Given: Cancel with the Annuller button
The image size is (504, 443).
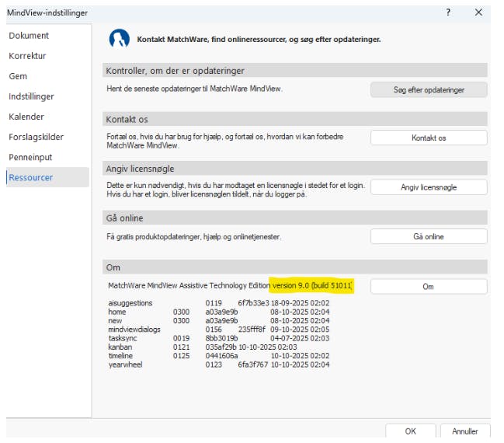Looking at the screenshot, I should tap(465, 431).
